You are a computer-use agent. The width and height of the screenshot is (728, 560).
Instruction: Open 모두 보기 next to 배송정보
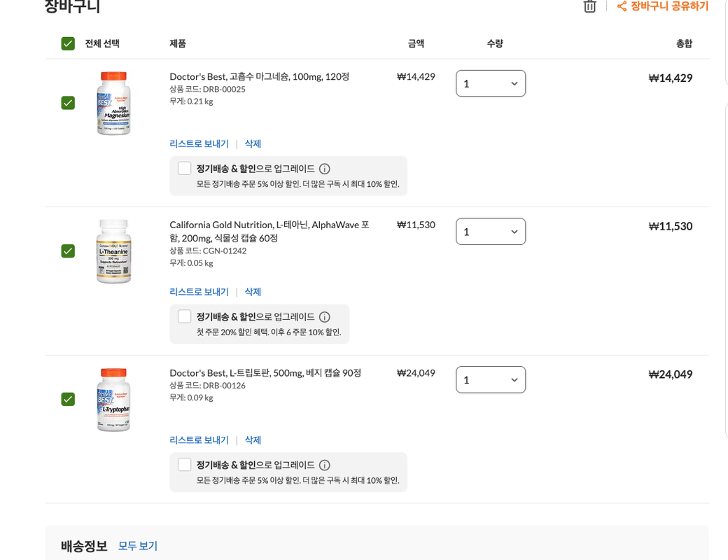[x=138, y=546]
